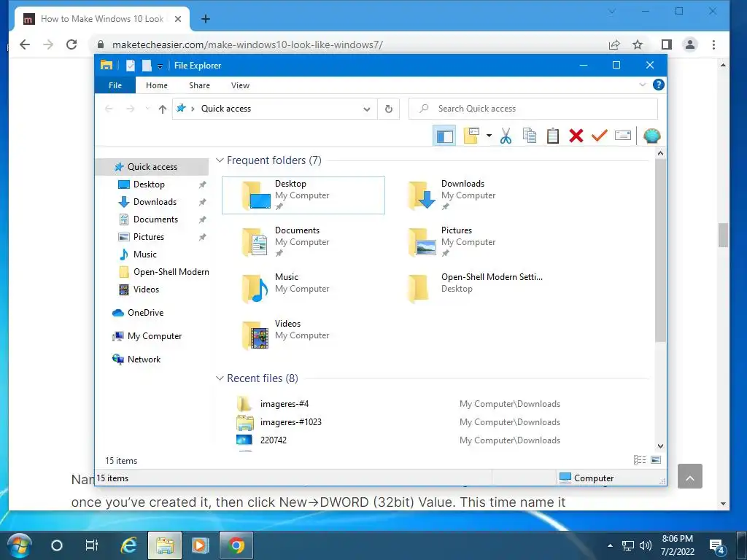
Task: Select Pictures in navigation pane
Action: coord(148,237)
